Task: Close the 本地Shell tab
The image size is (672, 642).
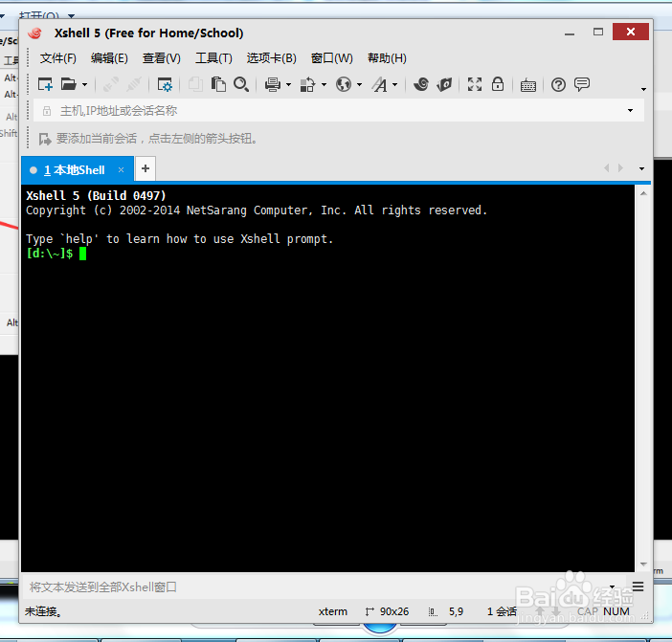Action: pyautogui.click(x=121, y=169)
